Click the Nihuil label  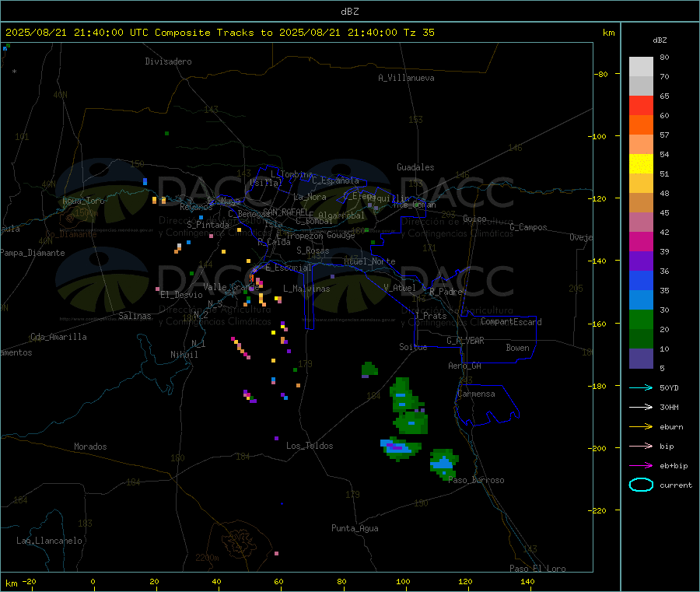184,355
